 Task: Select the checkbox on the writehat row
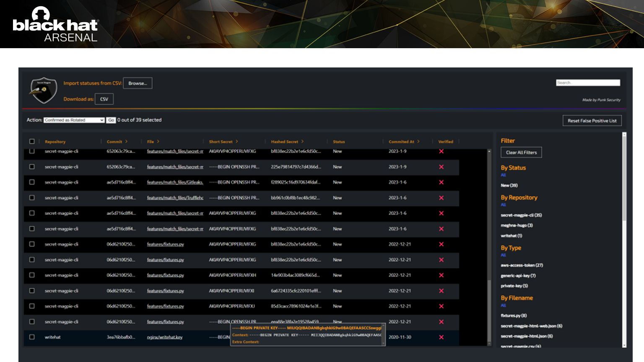[32, 337]
